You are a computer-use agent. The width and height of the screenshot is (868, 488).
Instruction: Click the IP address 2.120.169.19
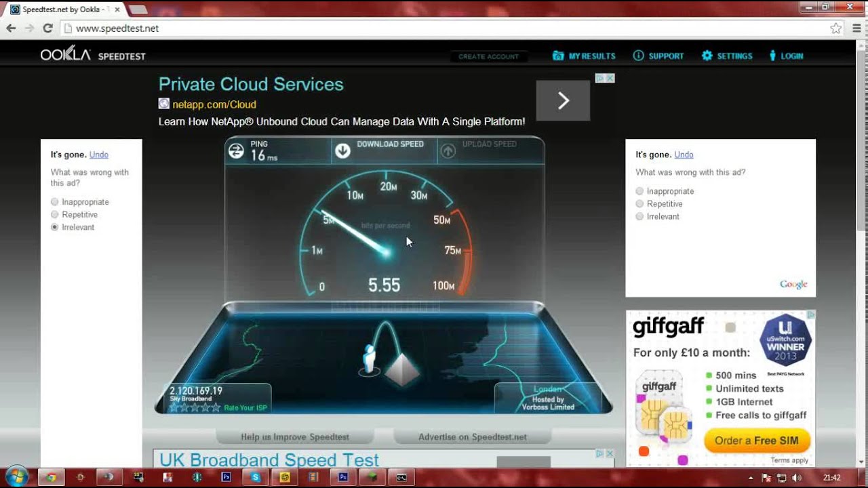(x=196, y=390)
